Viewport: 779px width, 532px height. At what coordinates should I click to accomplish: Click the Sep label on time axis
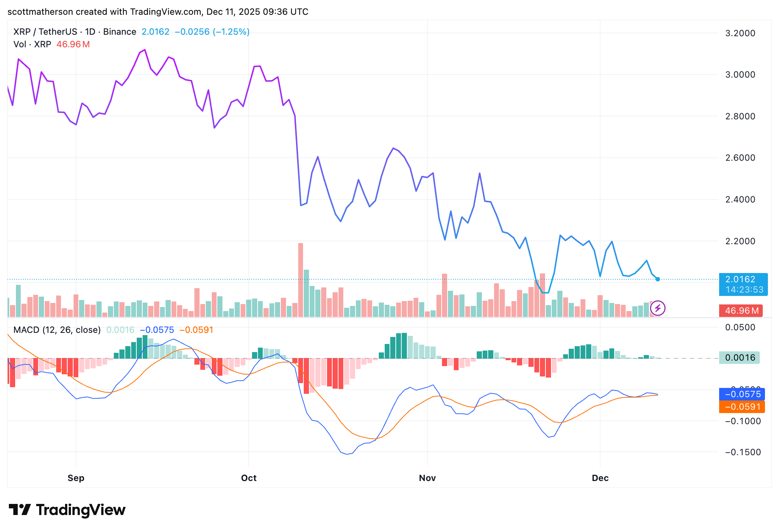pyautogui.click(x=76, y=478)
